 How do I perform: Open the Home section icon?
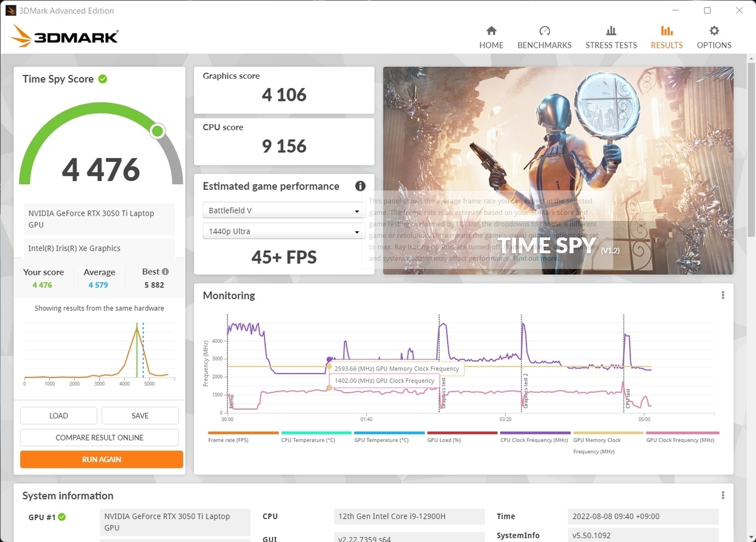pos(491,31)
